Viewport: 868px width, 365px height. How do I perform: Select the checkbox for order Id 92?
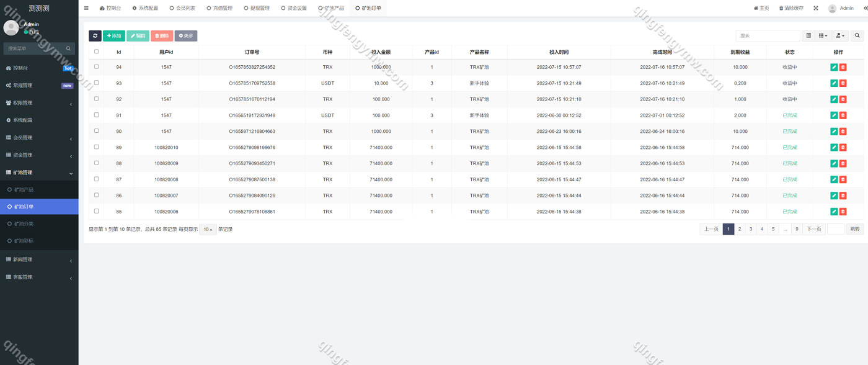coord(96,99)
